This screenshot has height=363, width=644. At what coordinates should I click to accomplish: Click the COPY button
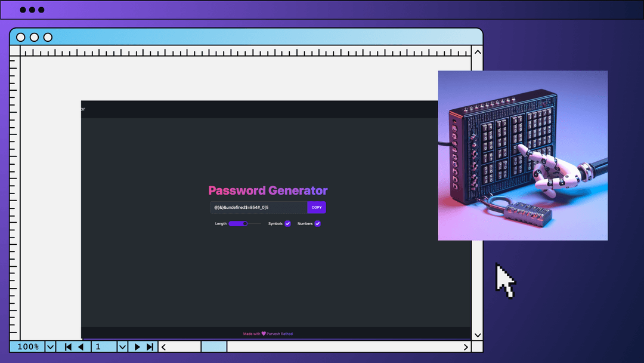317,207
